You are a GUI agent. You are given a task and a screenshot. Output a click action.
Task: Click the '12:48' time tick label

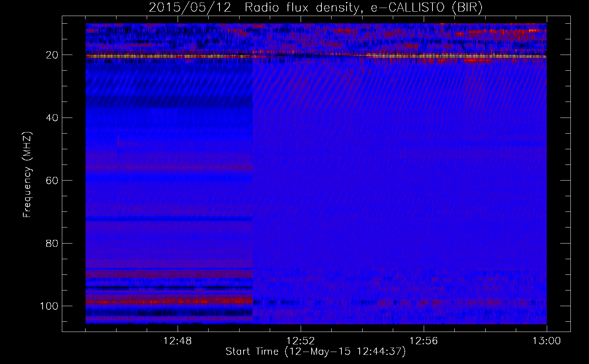pyautogui.click(x=178, y=341)
